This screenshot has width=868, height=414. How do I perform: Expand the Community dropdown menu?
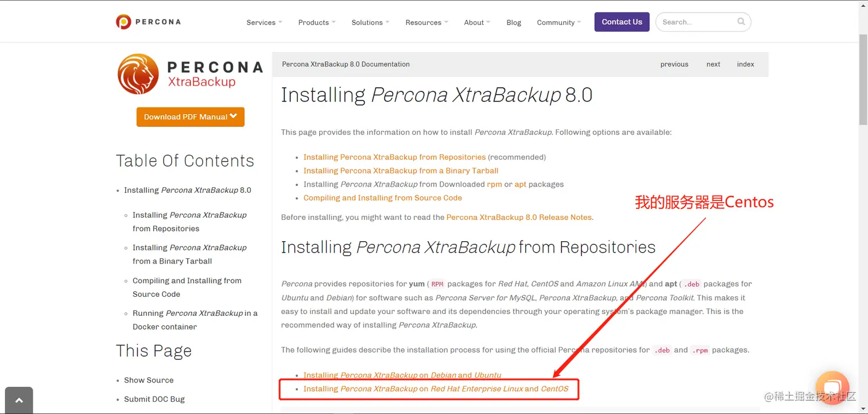559,22
